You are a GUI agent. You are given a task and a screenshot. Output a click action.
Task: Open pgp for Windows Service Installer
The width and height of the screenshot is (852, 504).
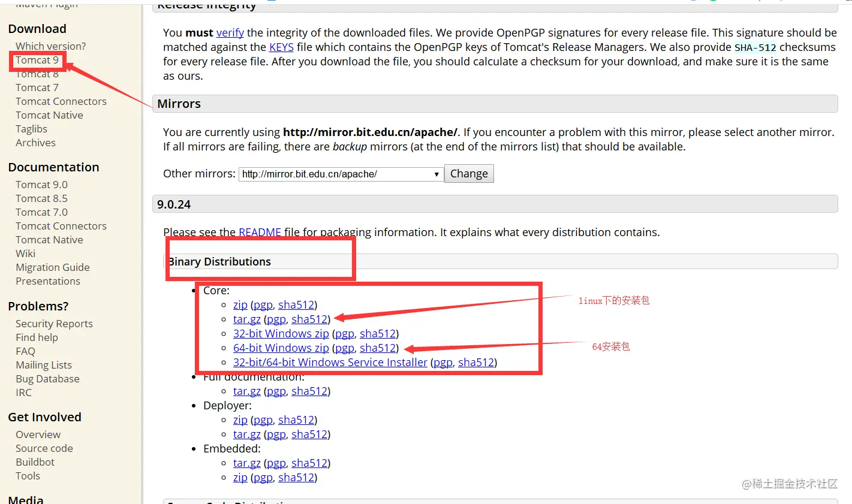(x=443, y=363)
